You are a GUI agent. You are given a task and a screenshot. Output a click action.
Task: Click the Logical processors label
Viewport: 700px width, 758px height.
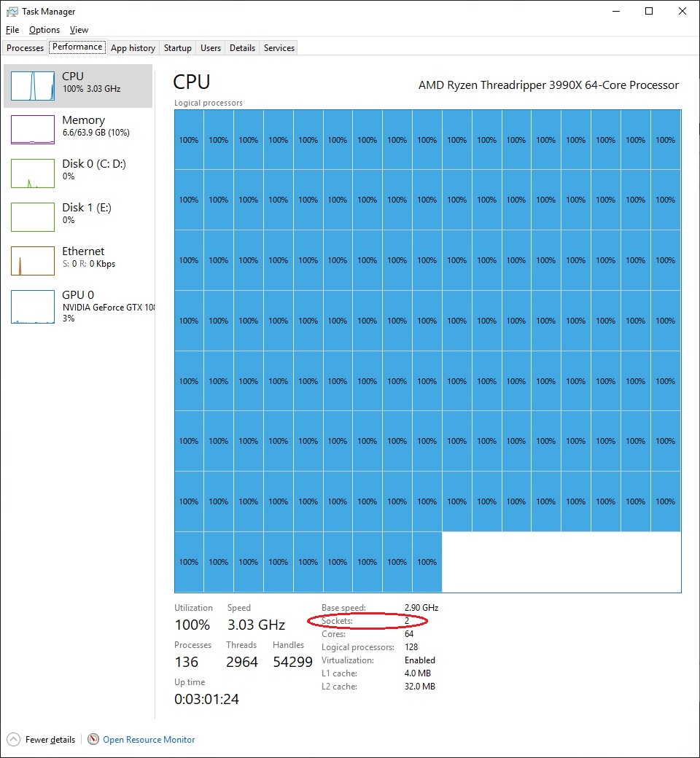[209, 103]
